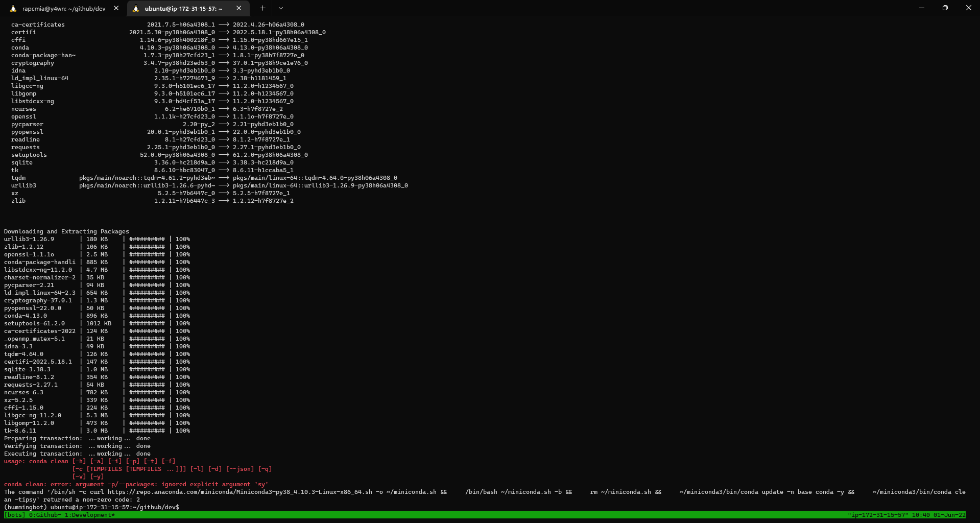The width and height of the screenshot is (980, 523).
Task: Switch to the rapcmia@y4wn terminal tab
Action: pos(64,9)
